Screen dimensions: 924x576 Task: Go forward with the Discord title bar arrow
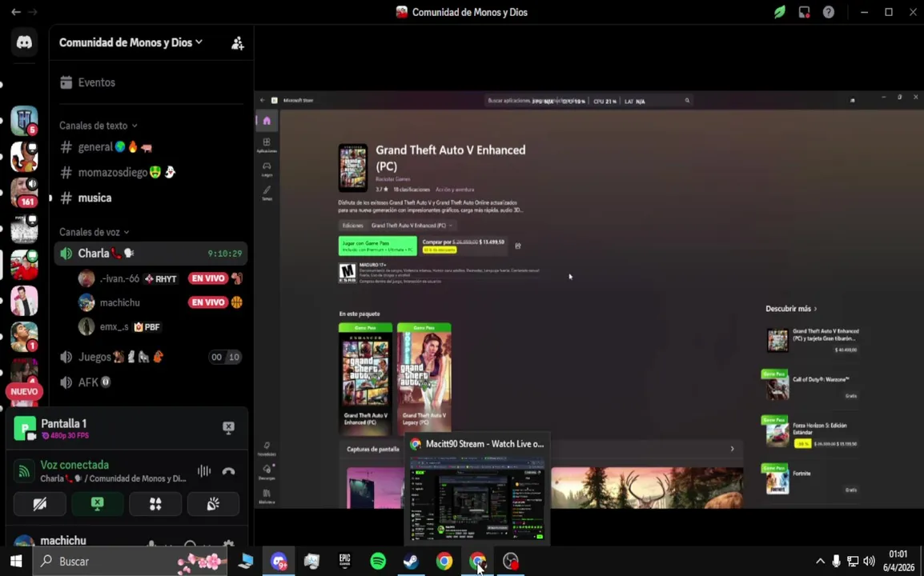33,12
